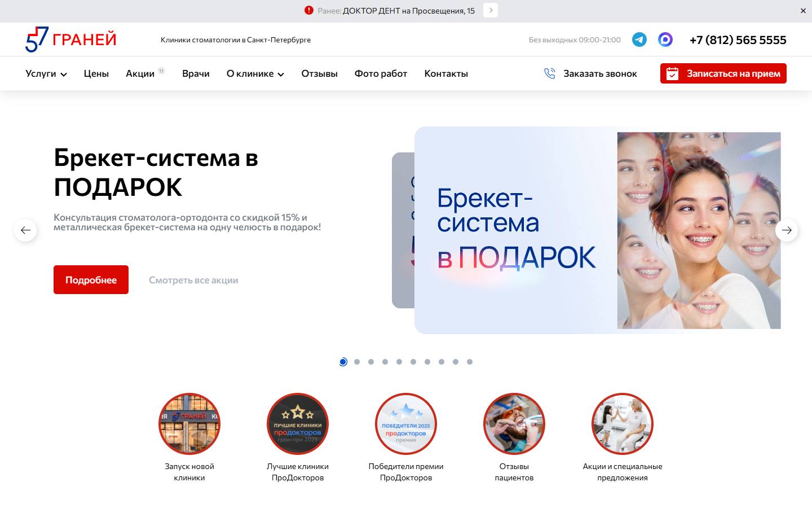Viewport: 812px width, 508px height.
Task: Open the Контакты menu item
Action: coord(446,73)
